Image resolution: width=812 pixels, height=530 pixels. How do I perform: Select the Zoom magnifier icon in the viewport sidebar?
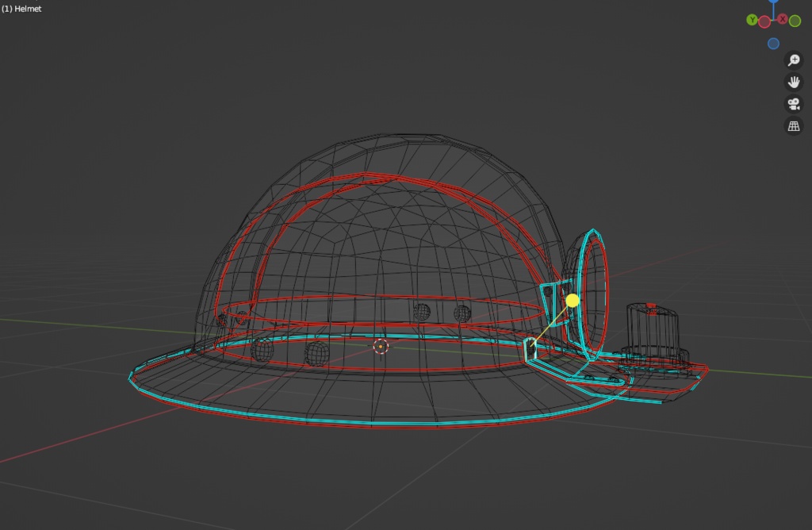pyautogui.click(x=793, y=60)
